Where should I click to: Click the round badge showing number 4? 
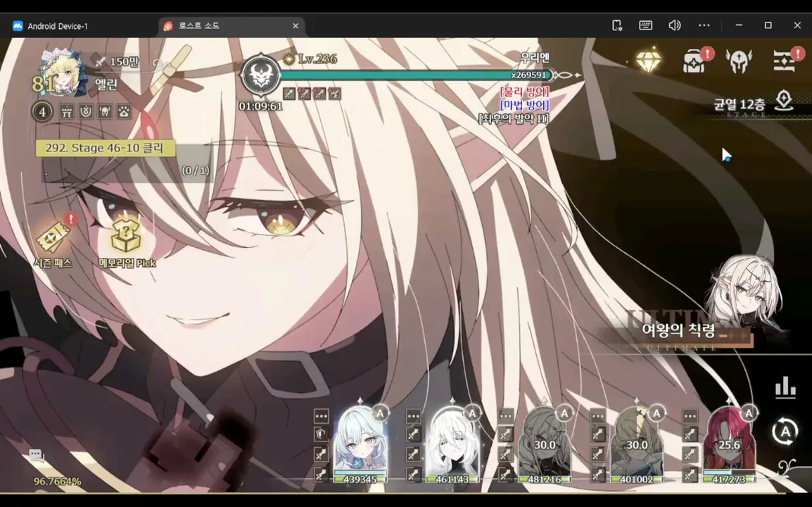pos(42,111)
